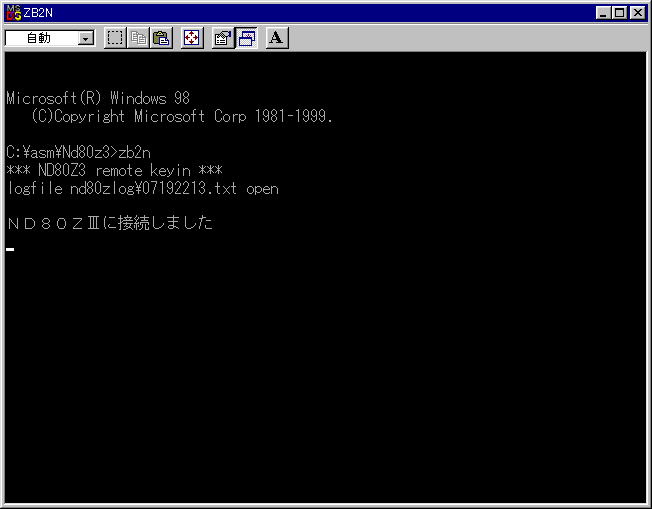Viewport: 652px width, 509px height.
Task: Toggle the Background execution icon
Action: 247,38
